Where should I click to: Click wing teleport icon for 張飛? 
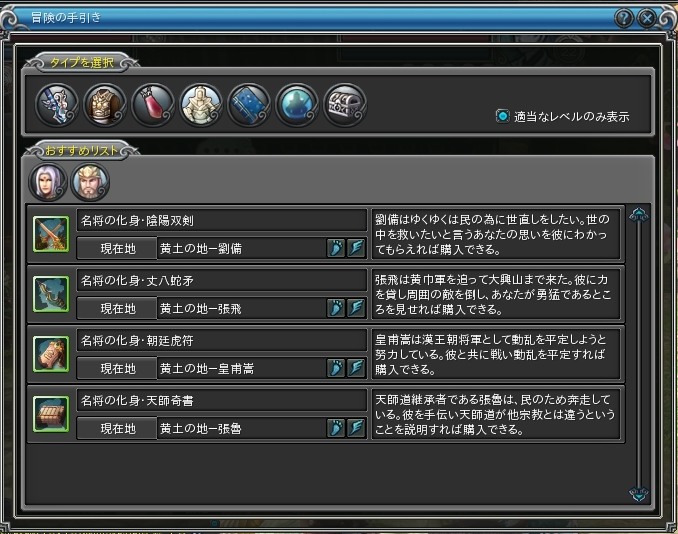pos(356,308)
